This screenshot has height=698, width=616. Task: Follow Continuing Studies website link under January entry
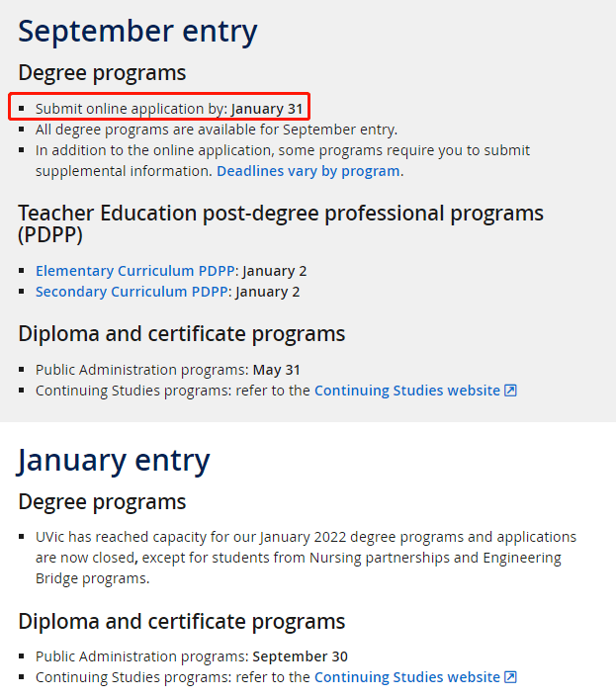pyautogui.click(x=407, y=677)
